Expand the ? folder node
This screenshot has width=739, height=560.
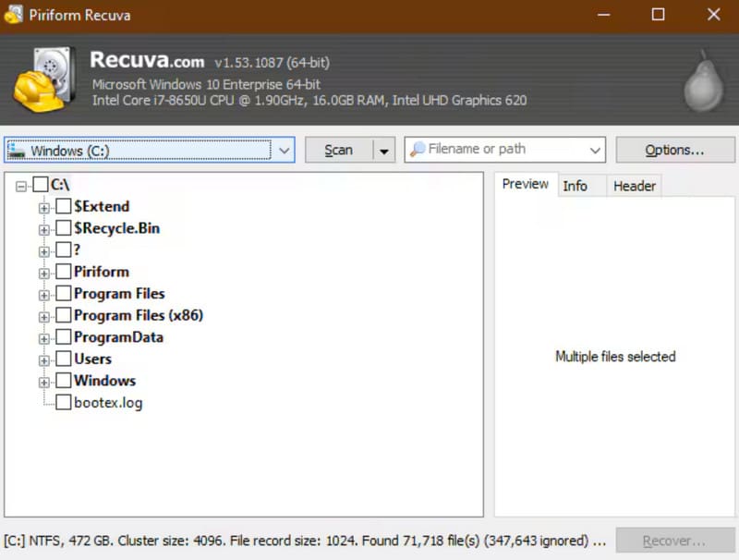pos(43,251)
